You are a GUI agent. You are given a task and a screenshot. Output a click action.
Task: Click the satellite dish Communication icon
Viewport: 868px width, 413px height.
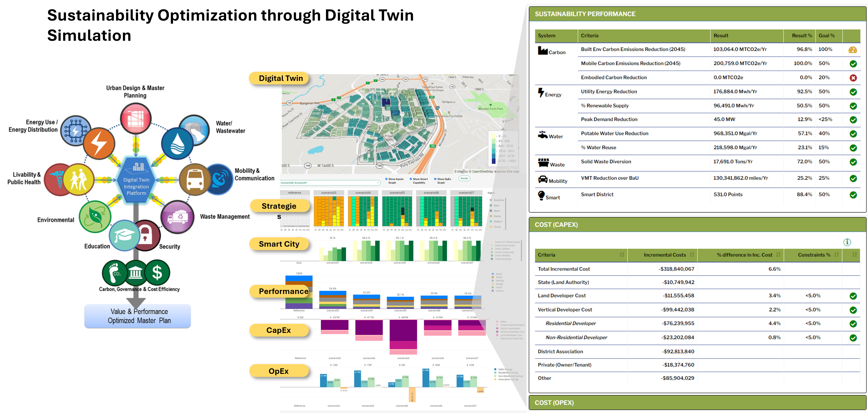(220, 179)
